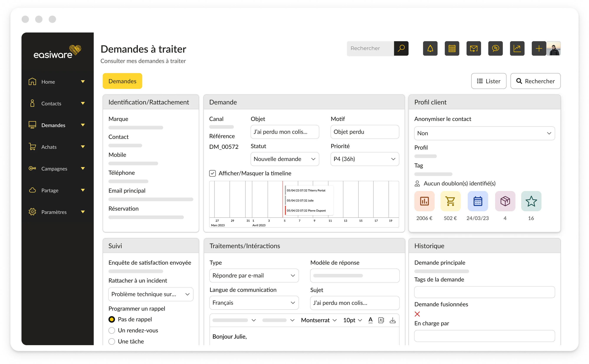Select the Une tâche radio option

112,342
